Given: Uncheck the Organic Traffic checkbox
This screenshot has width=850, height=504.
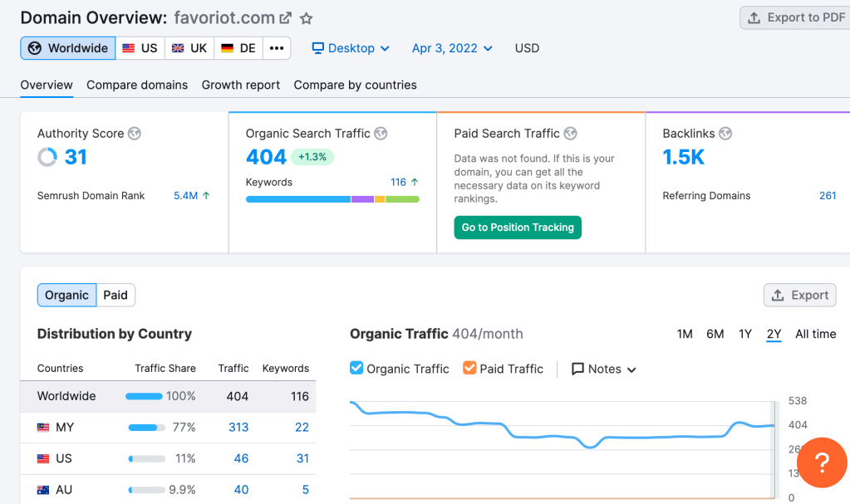Looking at the screenshot, I should 356,368.
